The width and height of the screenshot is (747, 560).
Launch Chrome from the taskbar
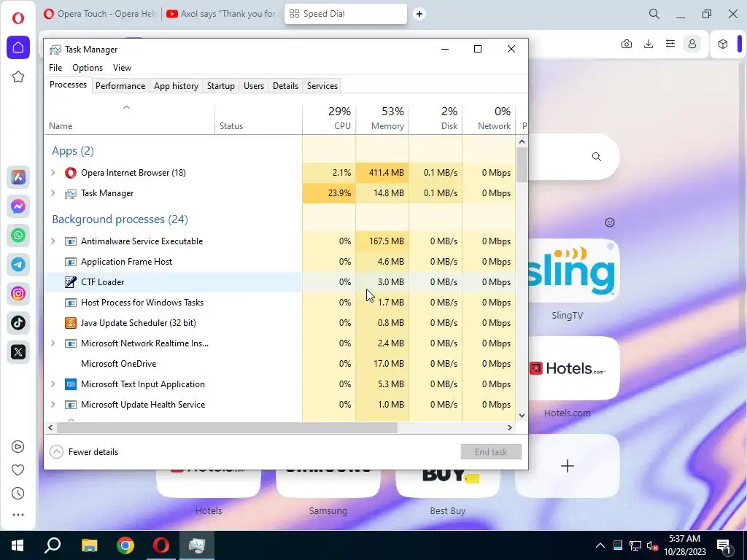point(125,545)
